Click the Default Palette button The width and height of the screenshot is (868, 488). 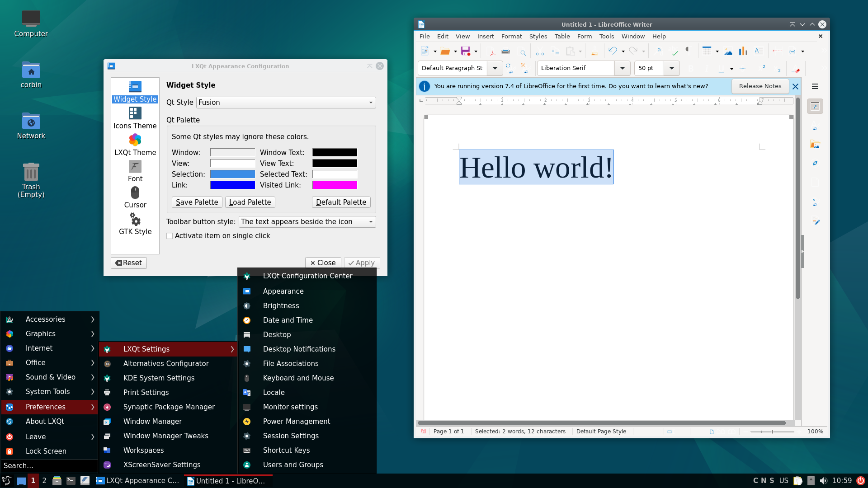coord(341,202)
